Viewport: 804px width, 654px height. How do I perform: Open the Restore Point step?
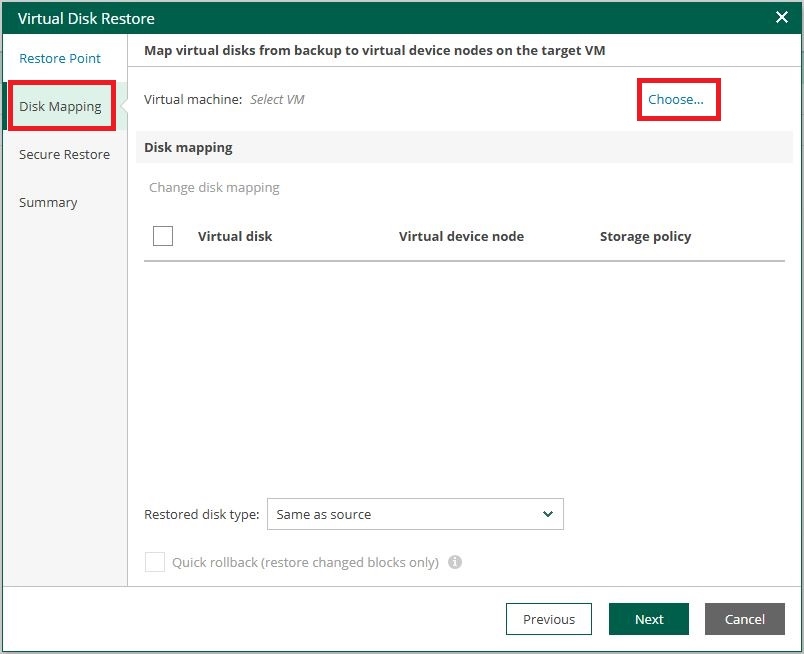tap(60, 58)
